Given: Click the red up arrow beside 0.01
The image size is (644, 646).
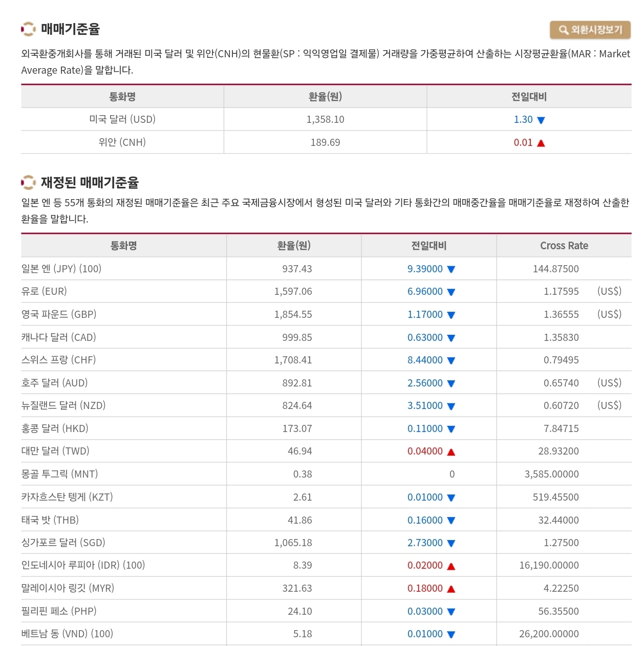Looking at the screenshot, I should (541, 143).
